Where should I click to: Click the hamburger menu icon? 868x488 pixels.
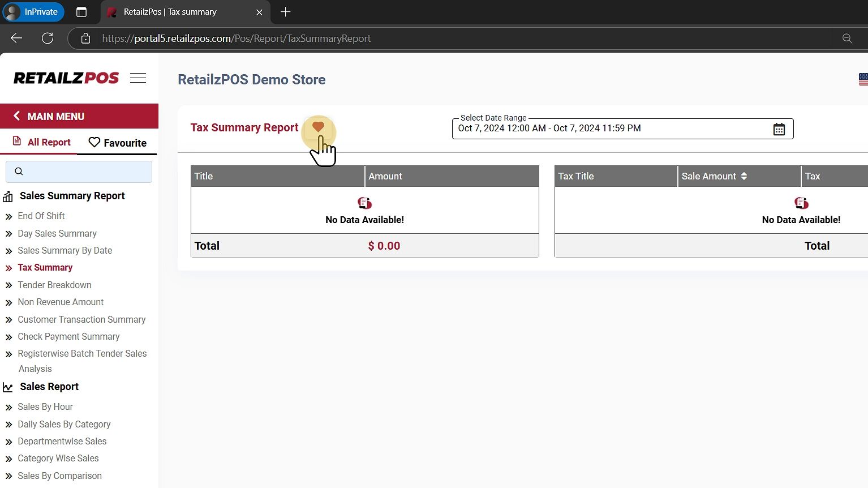click(138, 78)
